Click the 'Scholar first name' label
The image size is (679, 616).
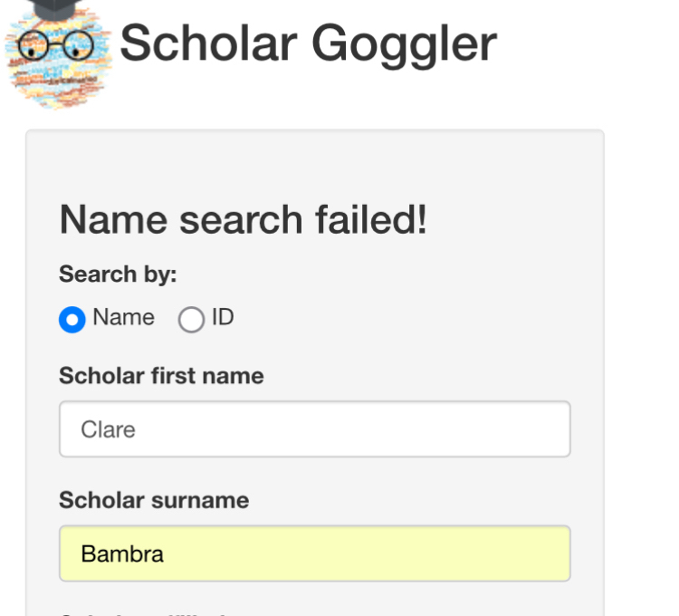pos(161,375)
